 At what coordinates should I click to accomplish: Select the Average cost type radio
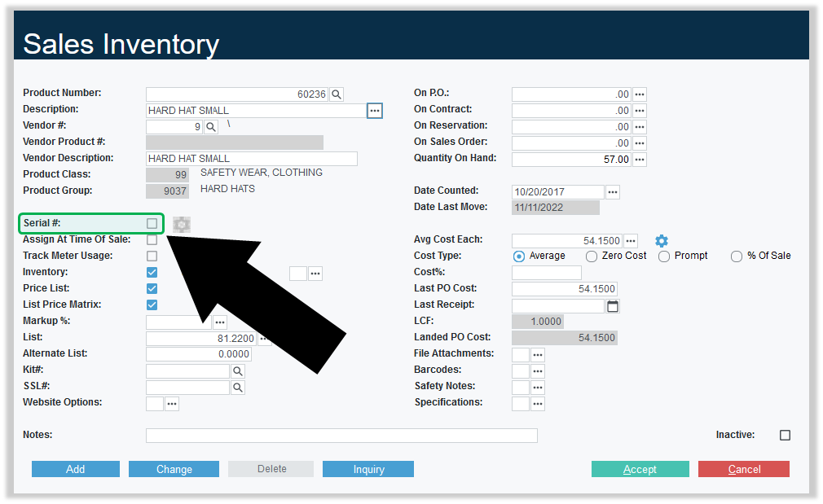pos(518,256)
